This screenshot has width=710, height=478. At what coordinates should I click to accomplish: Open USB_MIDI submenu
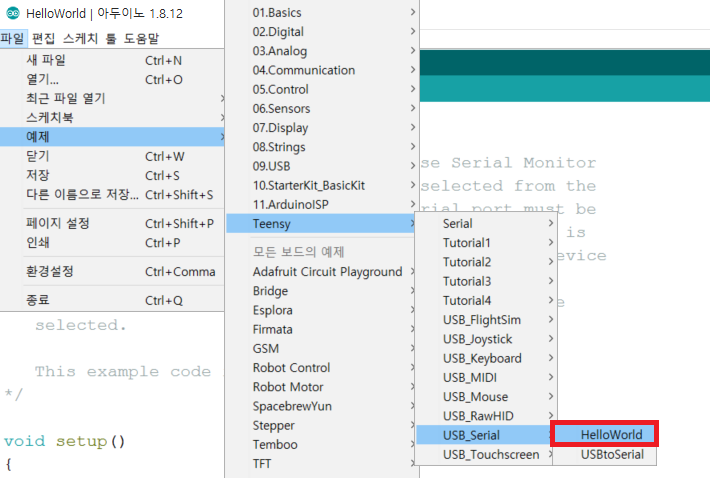coord(486,378)
